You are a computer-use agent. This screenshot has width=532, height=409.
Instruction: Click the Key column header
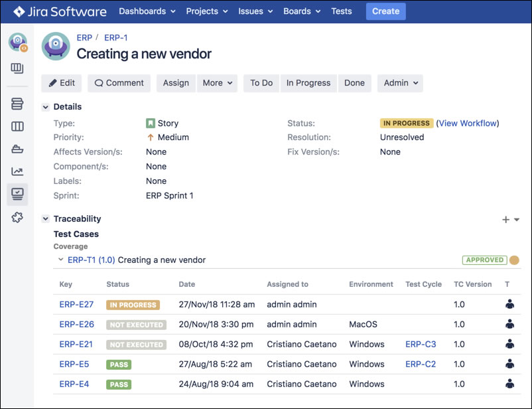pos(66,284)
